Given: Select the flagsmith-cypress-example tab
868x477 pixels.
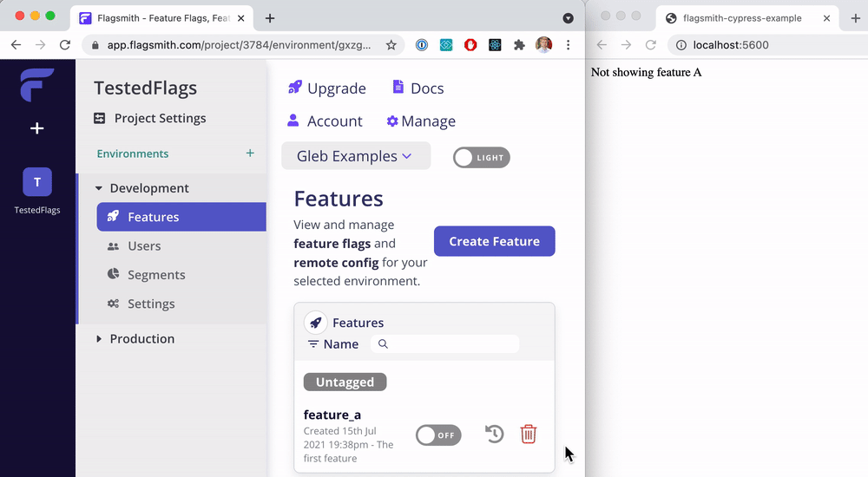Looking at the screenshot, I should pos(748,18).
